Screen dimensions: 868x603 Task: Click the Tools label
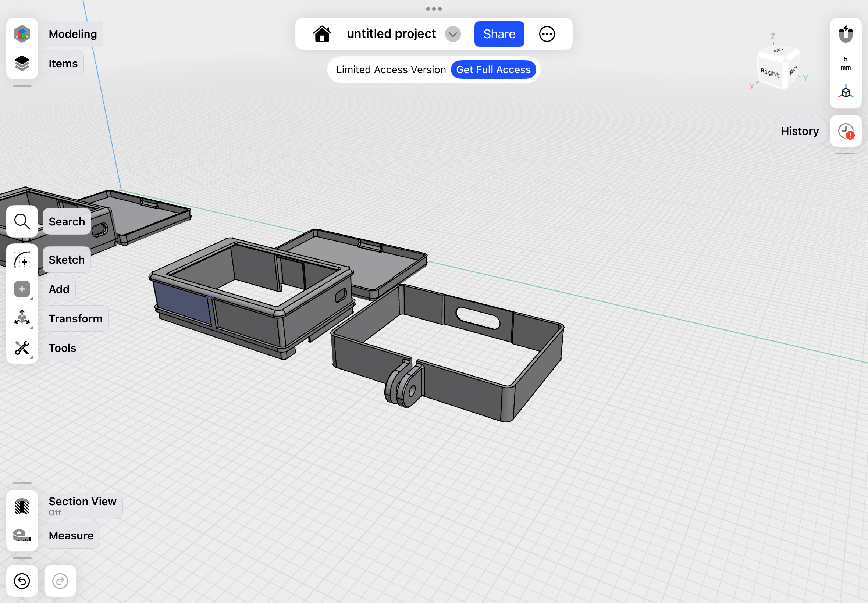pos(63,348)
